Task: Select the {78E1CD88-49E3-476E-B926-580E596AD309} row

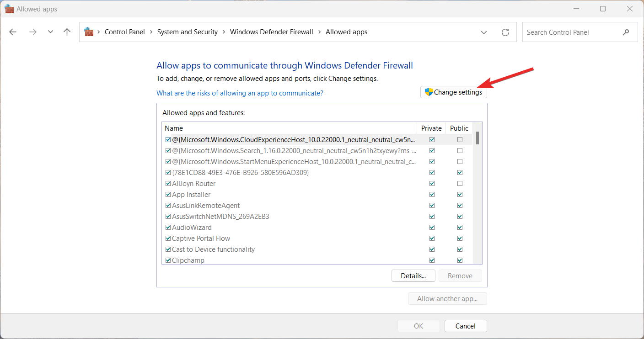Action: pyautogui.click(x=317, y=172)
